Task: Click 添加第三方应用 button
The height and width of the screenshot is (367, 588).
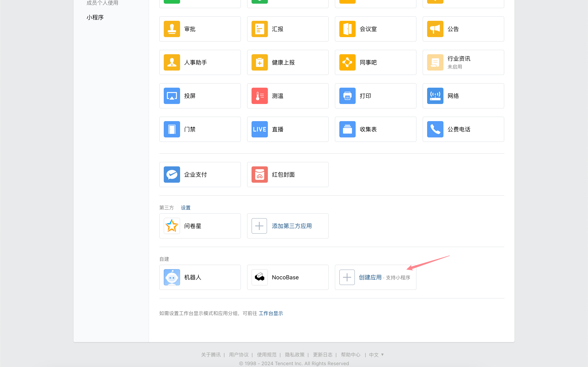Action: [292, 226]
